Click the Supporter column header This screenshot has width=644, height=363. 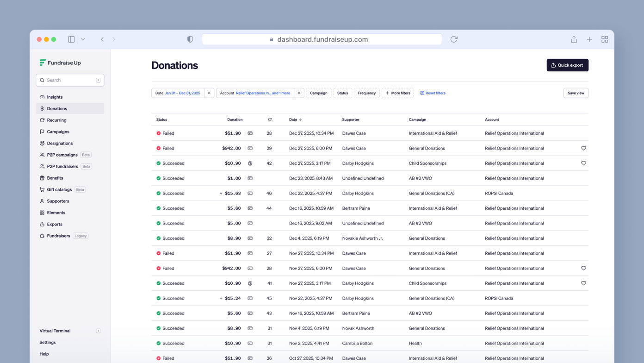351,119
